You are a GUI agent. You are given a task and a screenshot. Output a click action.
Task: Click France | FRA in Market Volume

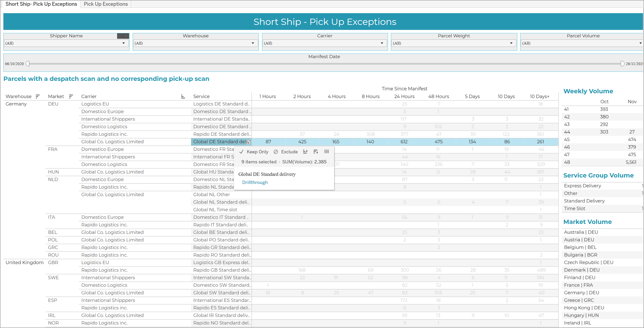(x=578, y=285)
